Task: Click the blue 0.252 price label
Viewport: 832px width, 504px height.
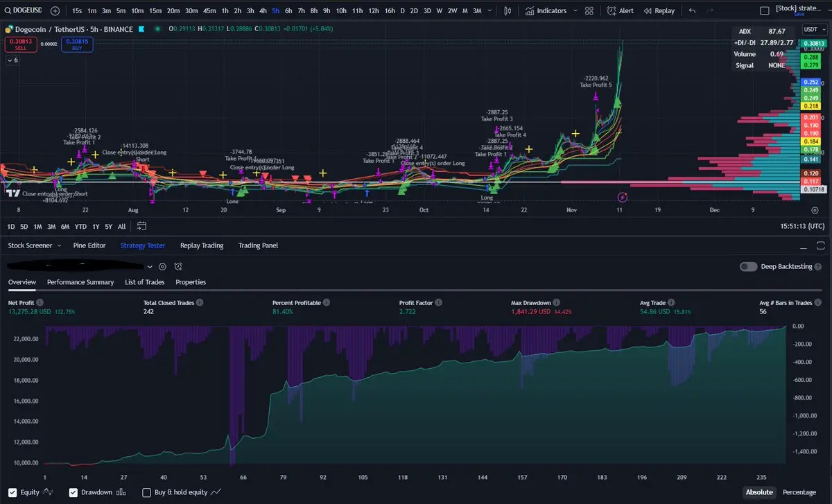Action: coord(810,82)
